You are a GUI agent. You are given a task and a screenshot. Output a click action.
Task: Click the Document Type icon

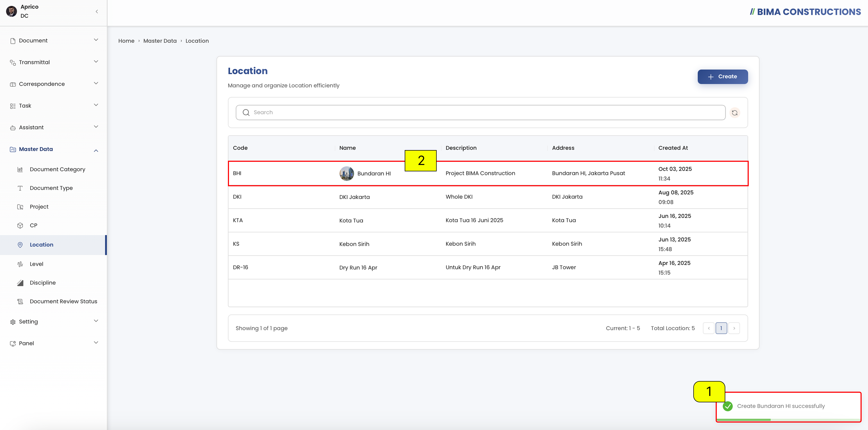[20, 188]
